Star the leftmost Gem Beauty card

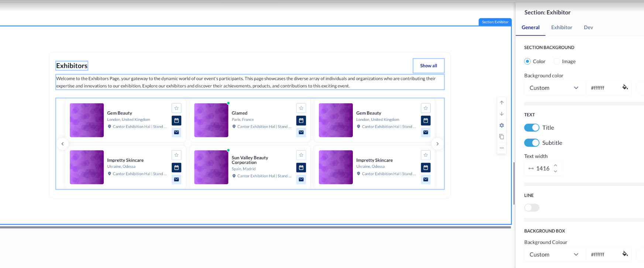point(176,108)
